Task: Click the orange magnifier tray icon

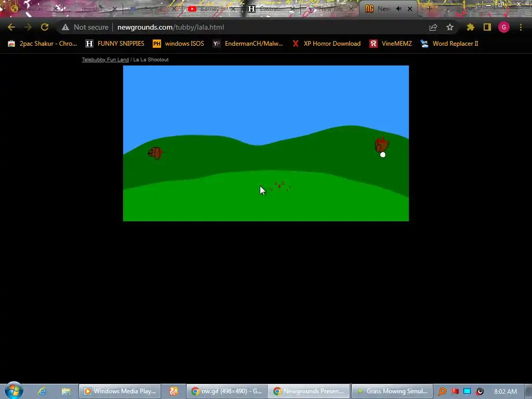Action: [x=442, y=392]
